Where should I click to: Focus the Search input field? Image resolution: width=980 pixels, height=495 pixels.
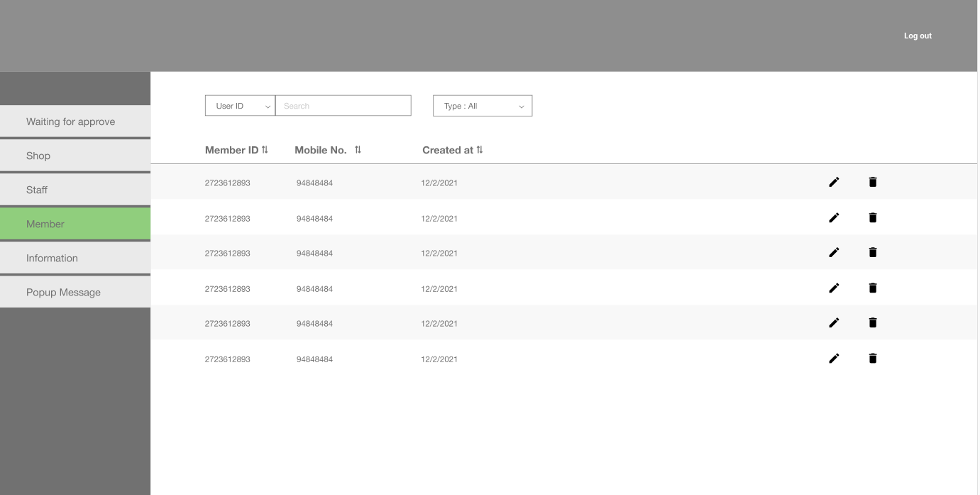tap(343, 106)
